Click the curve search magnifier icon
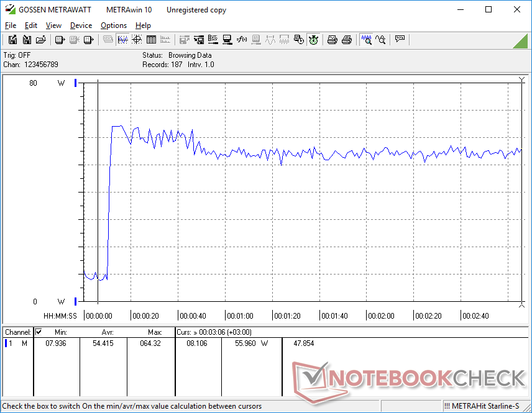 pyautogui.click(x=380, y=40)
